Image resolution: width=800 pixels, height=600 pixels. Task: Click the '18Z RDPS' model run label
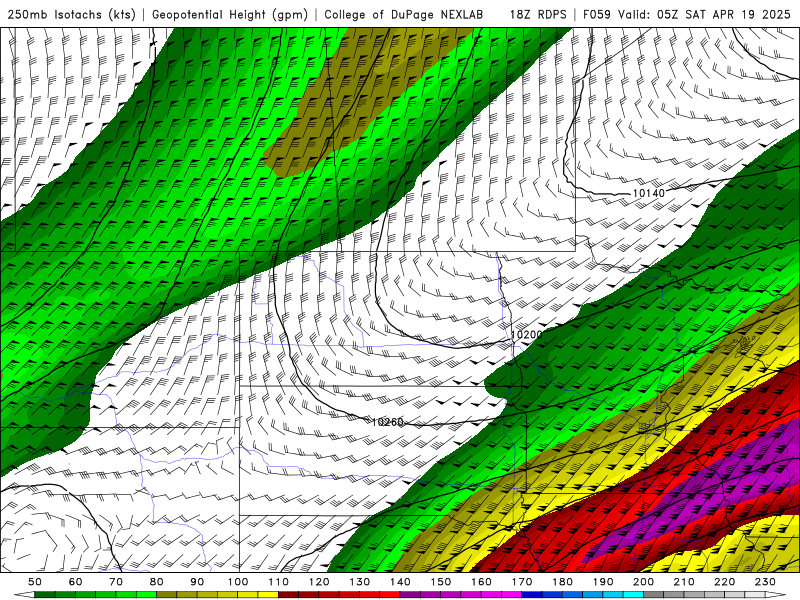pyautogui.click(x=538, y=14)
